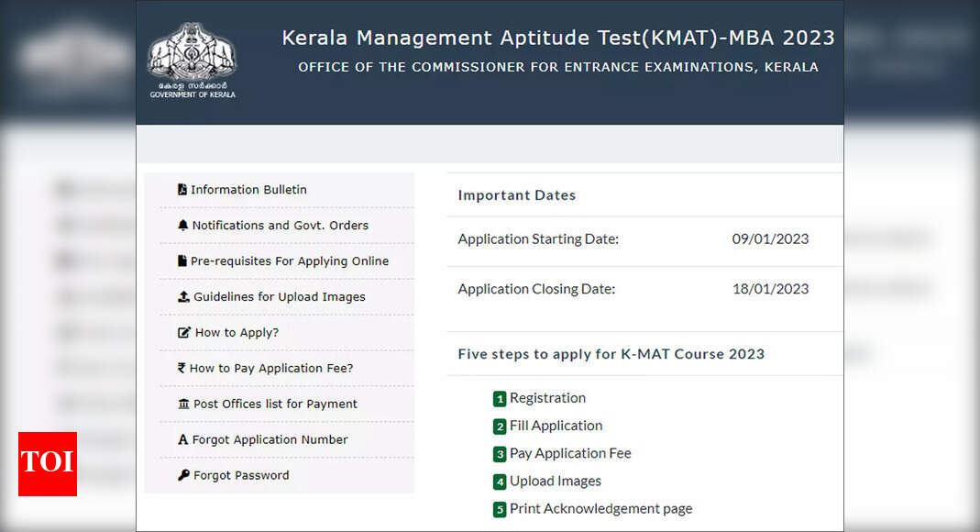Click the Application Starting Date label

pos(538,238)
